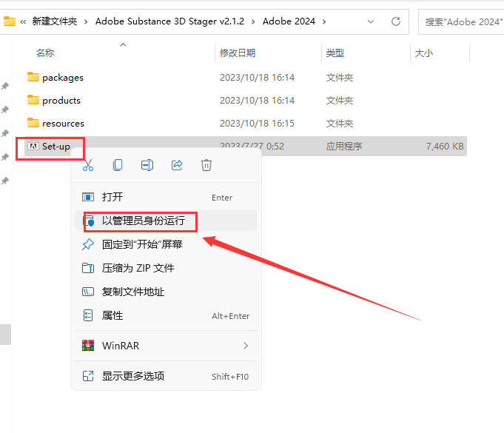Viewport: 504px width, 433px height.
Task: Expand chevron after Stager v2.1.2 breadcrumb
Action: click(x=253, y=21)
